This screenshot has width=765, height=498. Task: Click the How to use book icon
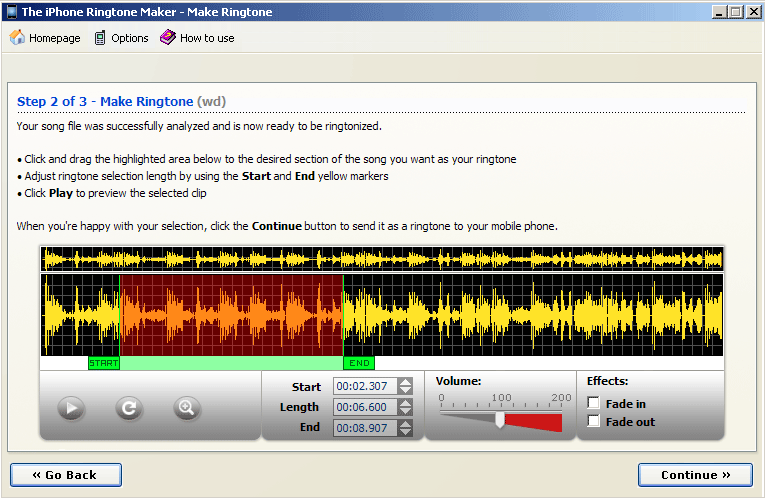point(168,38)
